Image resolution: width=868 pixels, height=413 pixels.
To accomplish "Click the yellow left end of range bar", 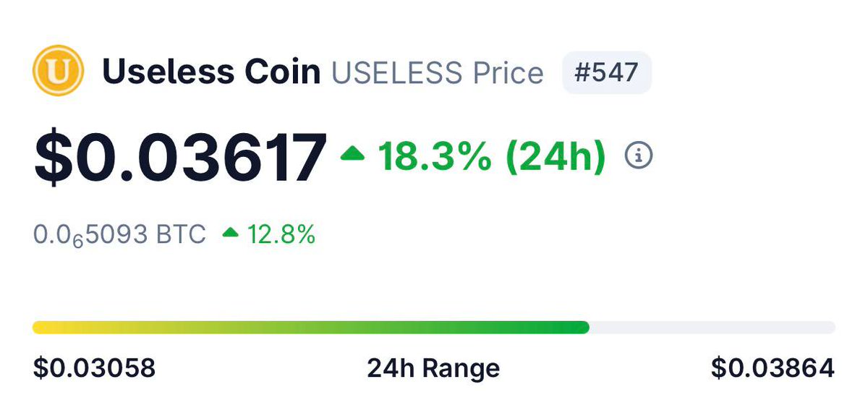I will (40, 328).
